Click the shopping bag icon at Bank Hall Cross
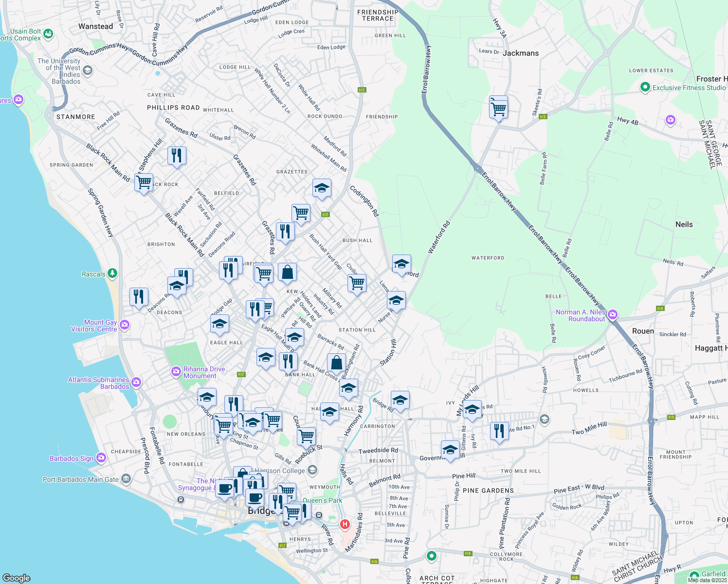 click(336, 363)
